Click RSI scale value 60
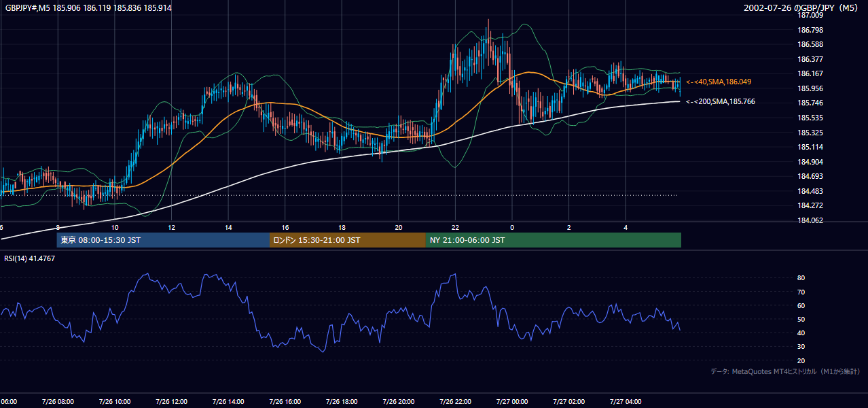Viewport: 868px width, 408px height. point(801,305)
